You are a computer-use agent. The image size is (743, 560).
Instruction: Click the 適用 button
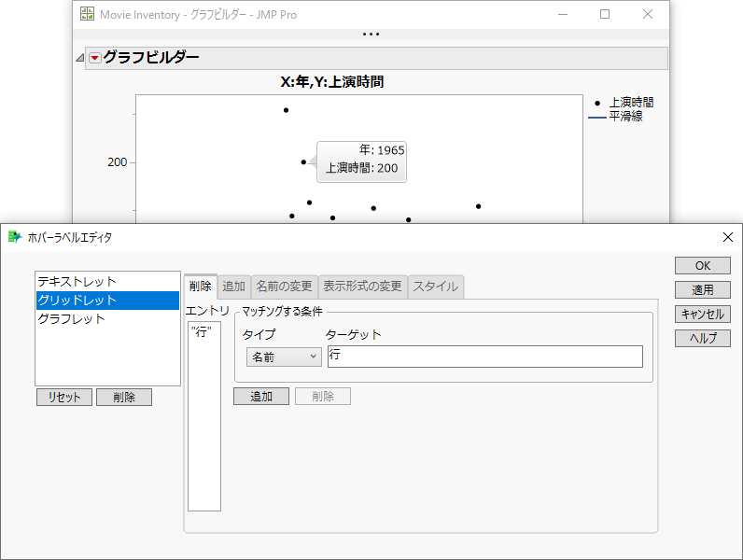coord(702,290)
